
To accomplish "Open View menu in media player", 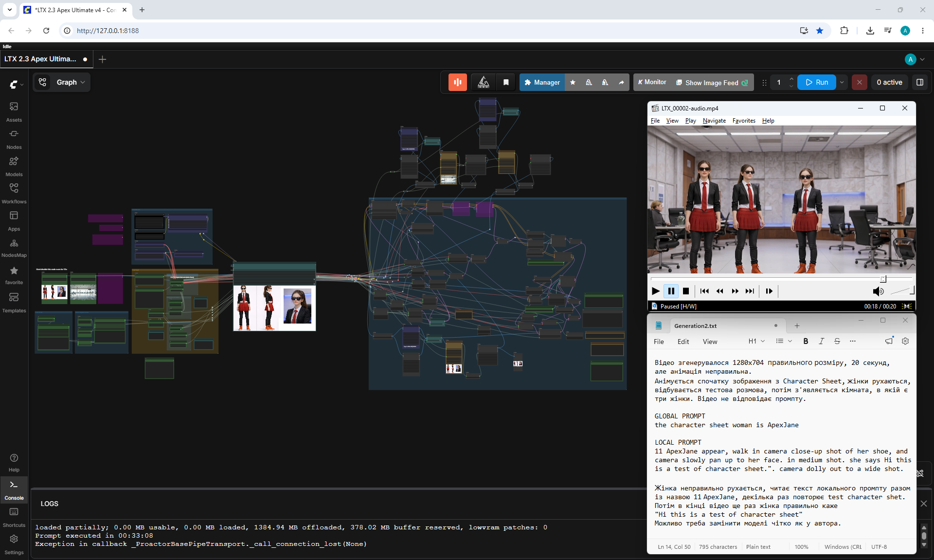I will pos(672,121).
